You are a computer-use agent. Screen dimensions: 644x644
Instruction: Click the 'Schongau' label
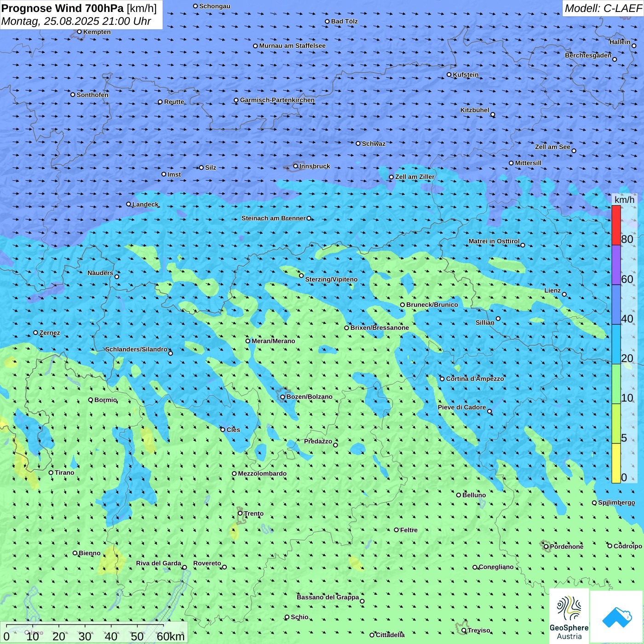[x=215, y=6]
